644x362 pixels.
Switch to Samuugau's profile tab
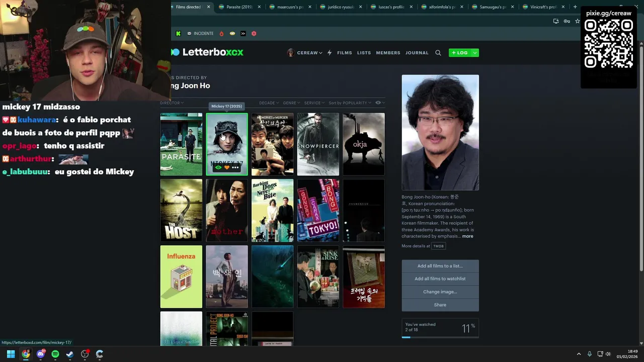493,7
